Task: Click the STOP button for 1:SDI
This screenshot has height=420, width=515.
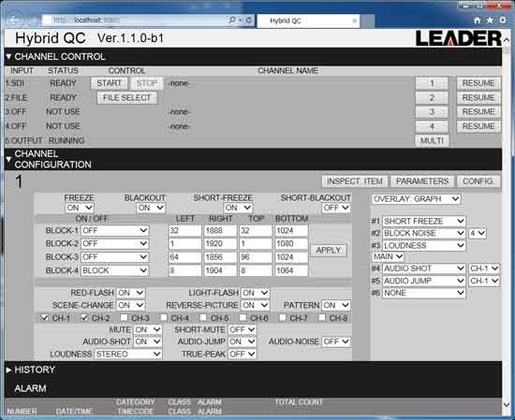Action: (147, 83)
